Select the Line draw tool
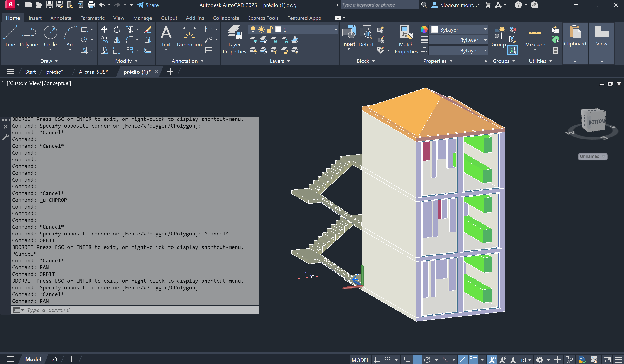624x364 pixels. [x=10, y=36]
